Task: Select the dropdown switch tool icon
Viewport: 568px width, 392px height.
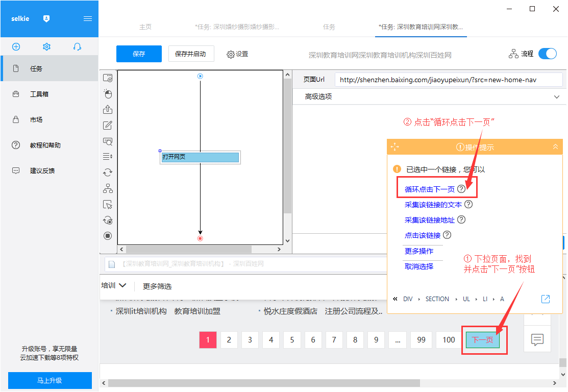Action: tap(108, 157)
